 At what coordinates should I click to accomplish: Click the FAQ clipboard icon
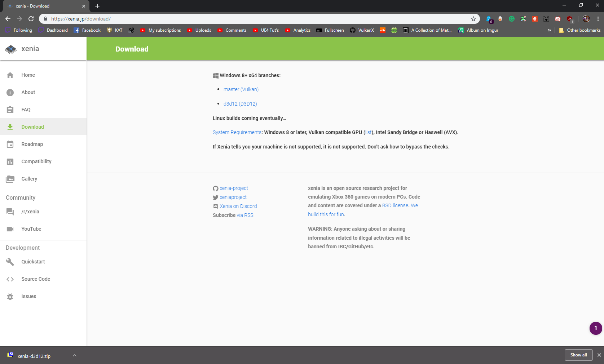point(10,110)
